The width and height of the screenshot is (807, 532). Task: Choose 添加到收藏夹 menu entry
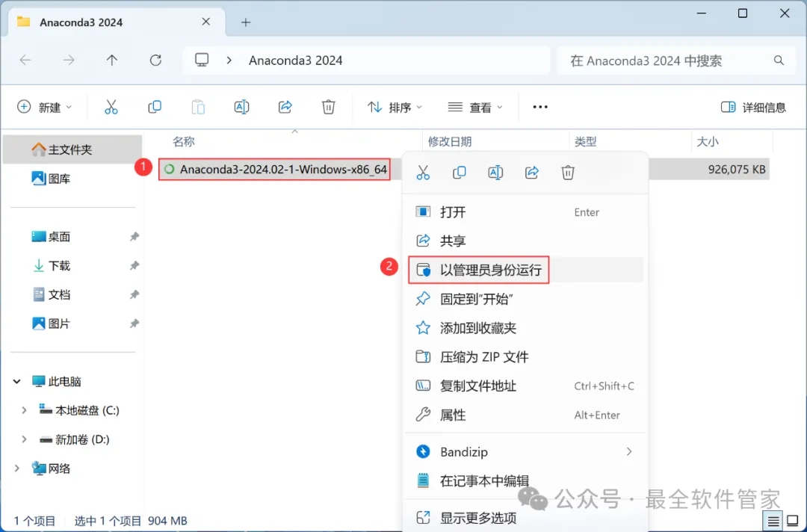point(525,328)
